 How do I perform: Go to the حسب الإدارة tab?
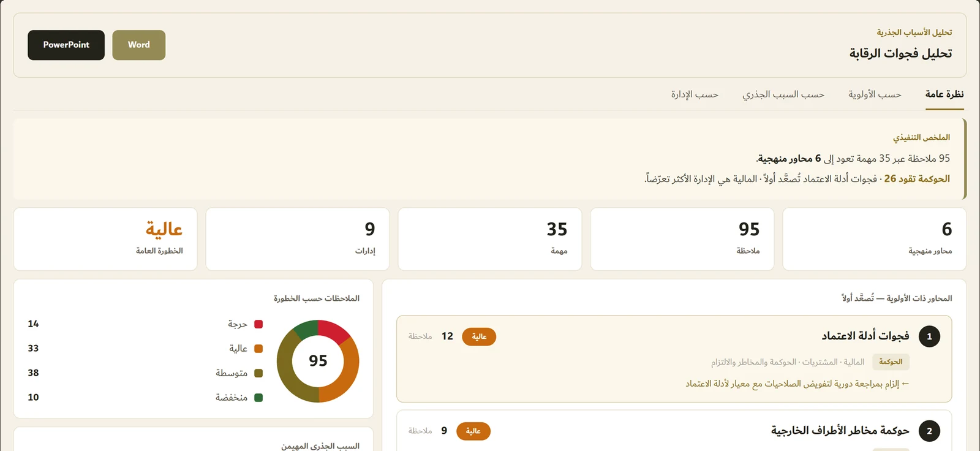point(695,94)
